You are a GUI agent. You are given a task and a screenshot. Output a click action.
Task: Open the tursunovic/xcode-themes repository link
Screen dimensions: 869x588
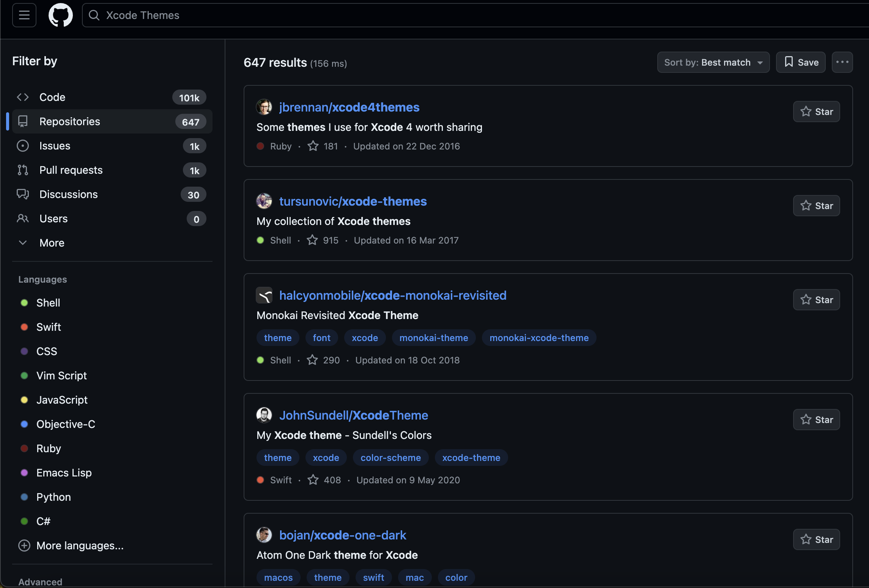pyautogui.click(x=353, y=201)
